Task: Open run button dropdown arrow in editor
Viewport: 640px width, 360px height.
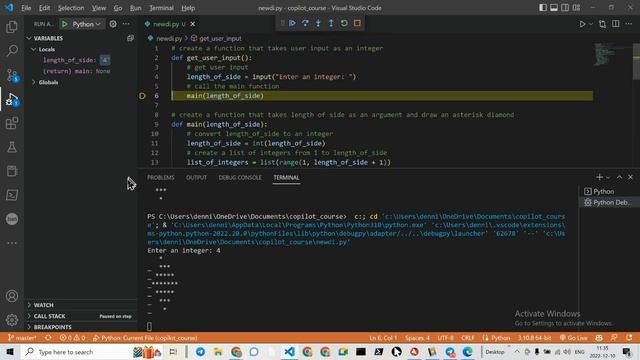Action: tap(591, 24)
